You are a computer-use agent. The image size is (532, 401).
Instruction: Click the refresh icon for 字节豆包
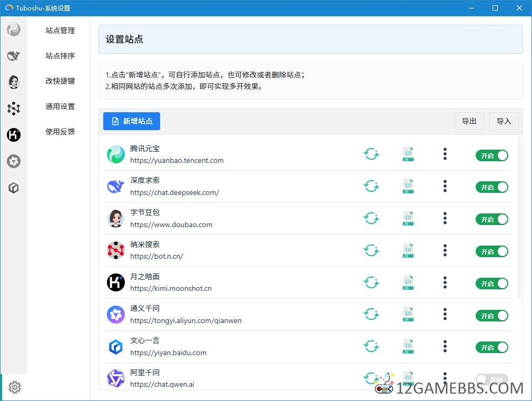click(371, 219)
